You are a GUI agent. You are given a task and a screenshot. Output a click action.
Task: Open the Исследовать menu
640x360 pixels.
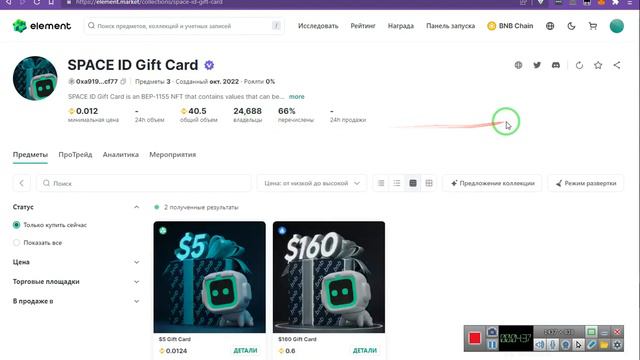tap(318, 26)
